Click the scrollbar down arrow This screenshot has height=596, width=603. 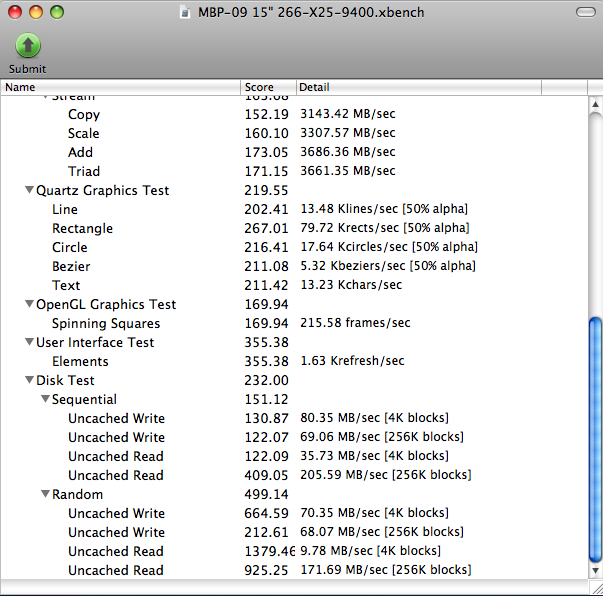(595, 570)
